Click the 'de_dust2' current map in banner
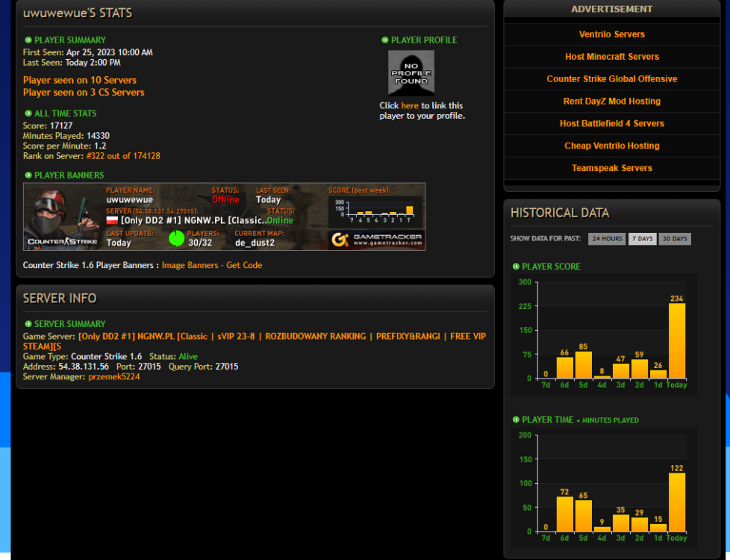The width and height of the screenshot is (730, 560). point(255,243)
